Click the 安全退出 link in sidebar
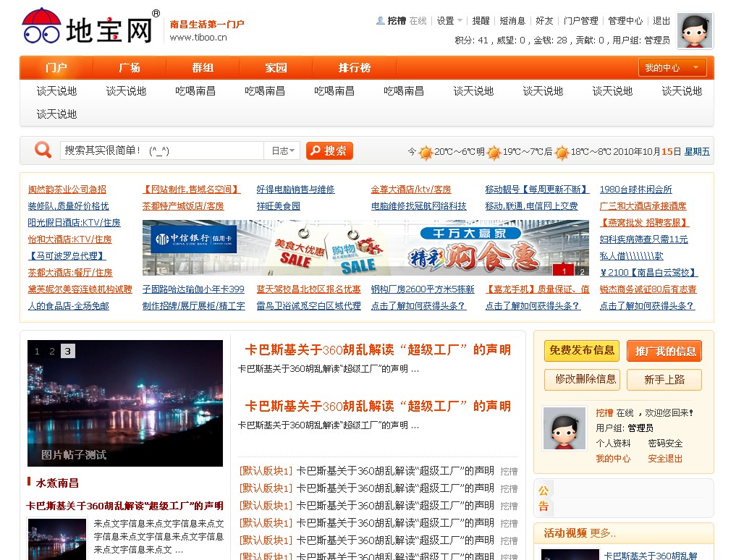Viewport: 736px width, 560px height. (665, 459)
